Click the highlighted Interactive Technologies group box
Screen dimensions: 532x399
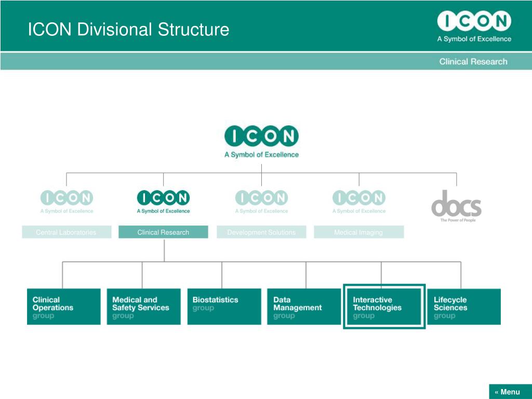tap(384, 307)
